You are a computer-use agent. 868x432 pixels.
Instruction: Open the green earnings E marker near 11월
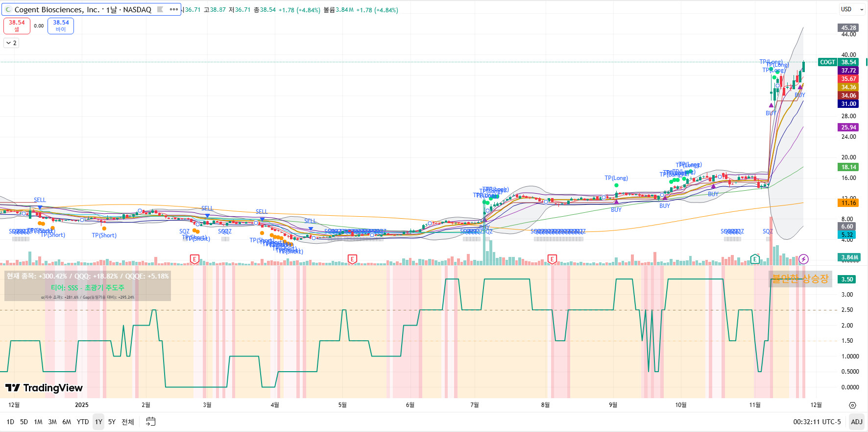click(755, 259)
